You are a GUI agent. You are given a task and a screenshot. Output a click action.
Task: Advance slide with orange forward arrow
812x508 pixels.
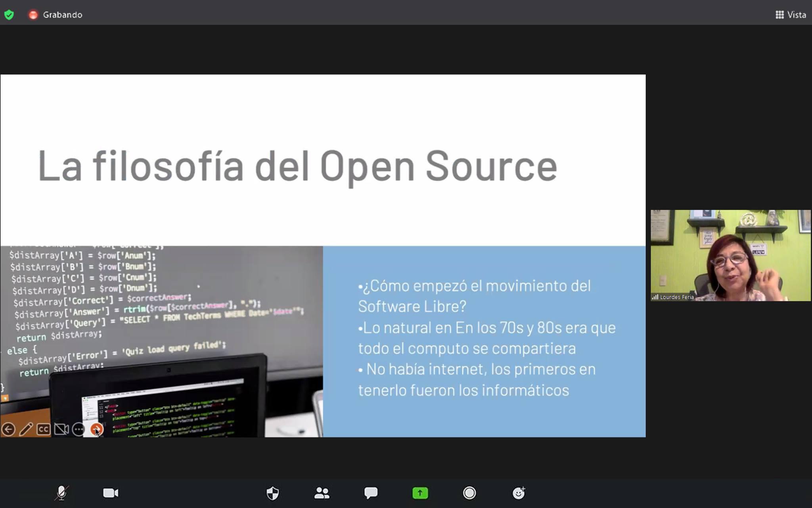click(x=96, y=429)
